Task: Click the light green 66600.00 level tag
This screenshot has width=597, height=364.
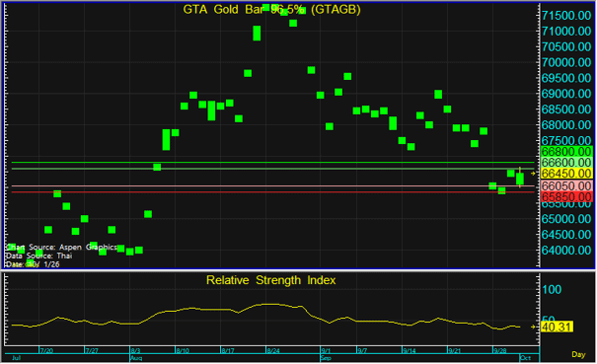Action: pos(566,162)
